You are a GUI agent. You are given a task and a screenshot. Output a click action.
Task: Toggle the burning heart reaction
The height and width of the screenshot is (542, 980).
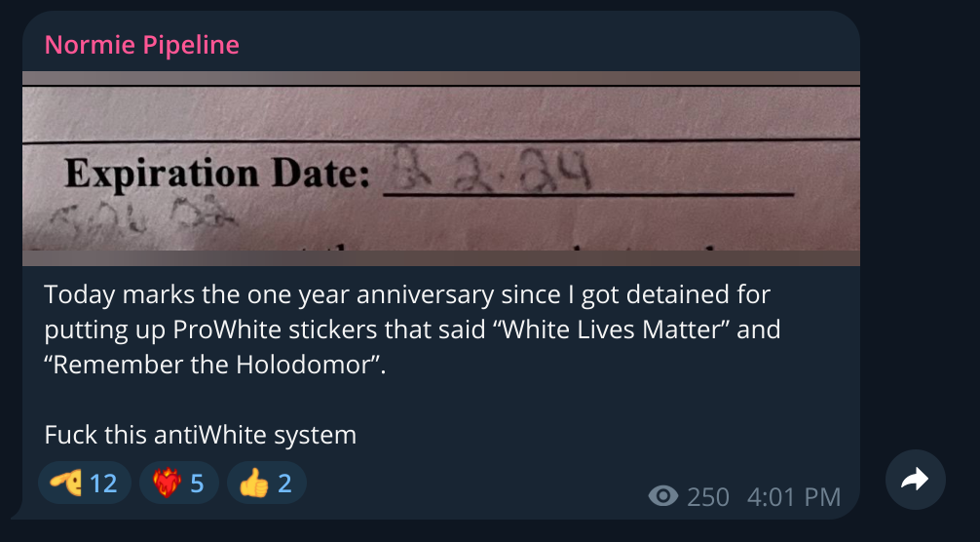pyautogui.click(x=178, y=483)
